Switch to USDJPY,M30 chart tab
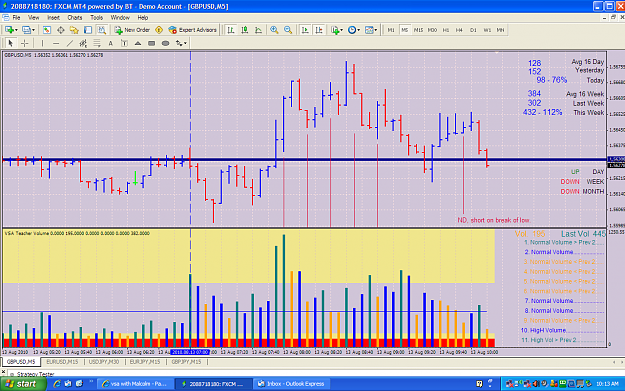This screenshot has width=625, height=391. pos(104,362)
